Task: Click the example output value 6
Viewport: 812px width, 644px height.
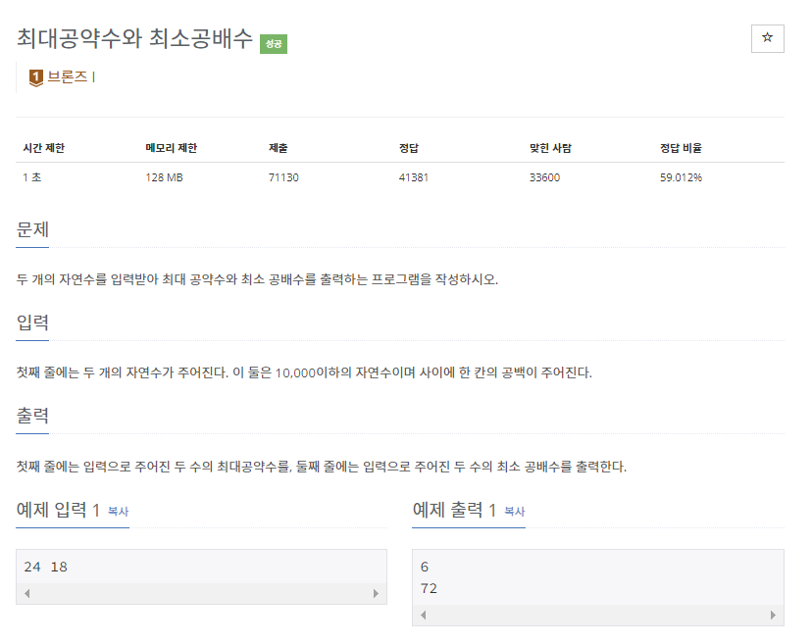Action: point(425,567)
